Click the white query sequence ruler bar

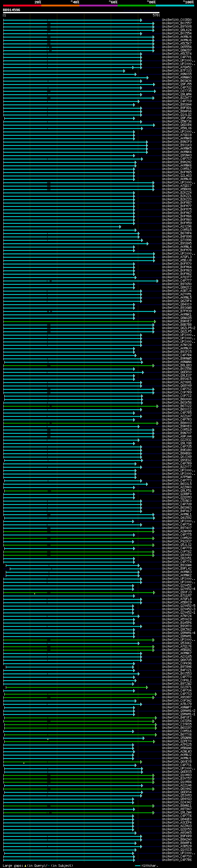81,13
